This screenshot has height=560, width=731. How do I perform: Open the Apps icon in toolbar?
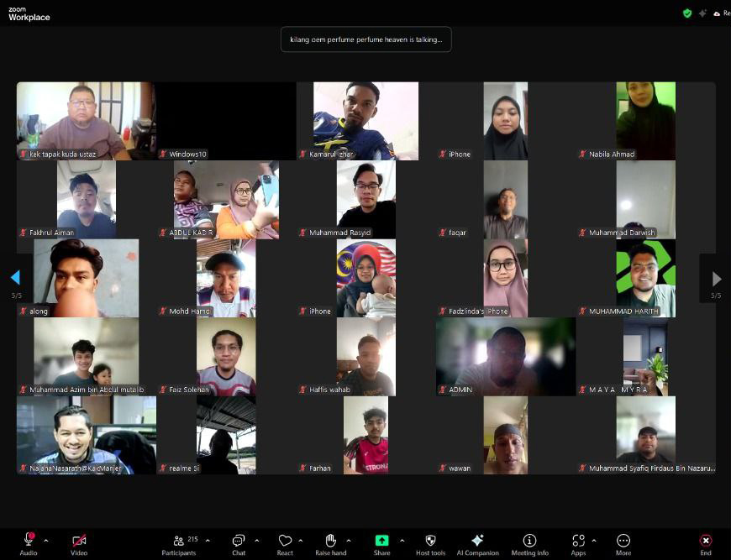coord(578,542)
